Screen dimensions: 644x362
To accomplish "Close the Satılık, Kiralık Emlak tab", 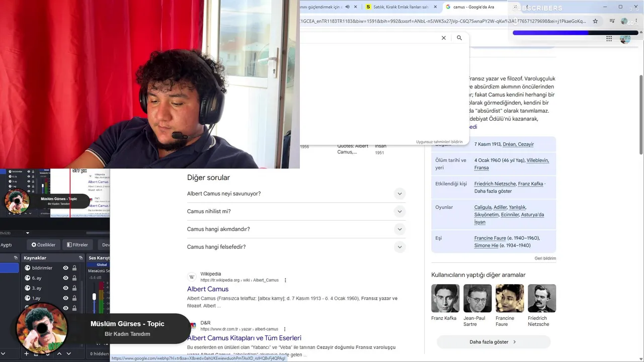I will tap(435, 7).
